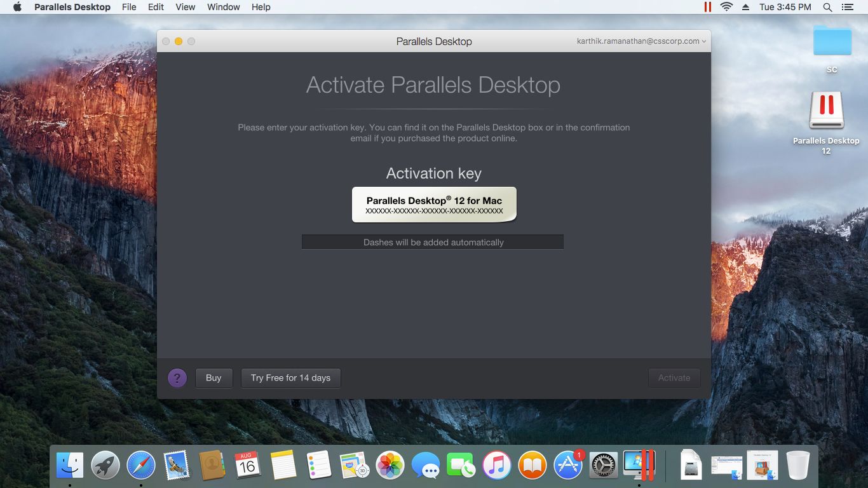Screen dimensions: 868x488
Task: Click the Parallels status icon in the menu bar
Action: (707, 7)
